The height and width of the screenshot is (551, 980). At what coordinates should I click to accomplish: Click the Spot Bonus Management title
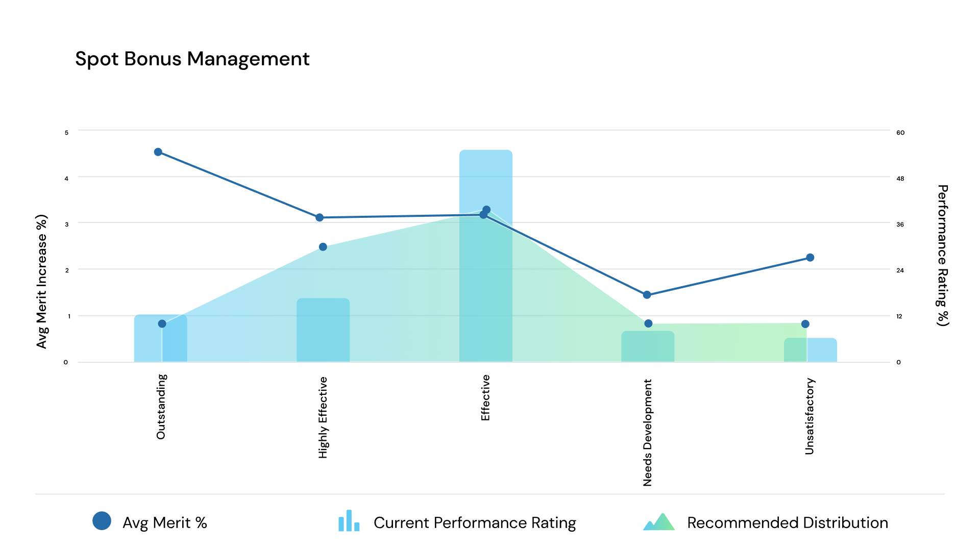click(x=192, y=59)
